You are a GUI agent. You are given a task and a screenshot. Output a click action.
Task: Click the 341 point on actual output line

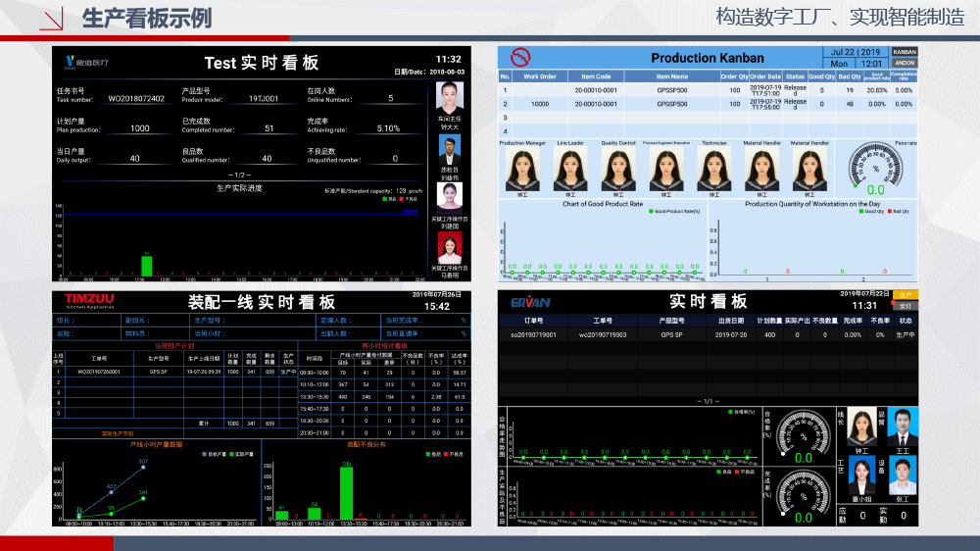[143, 498]
